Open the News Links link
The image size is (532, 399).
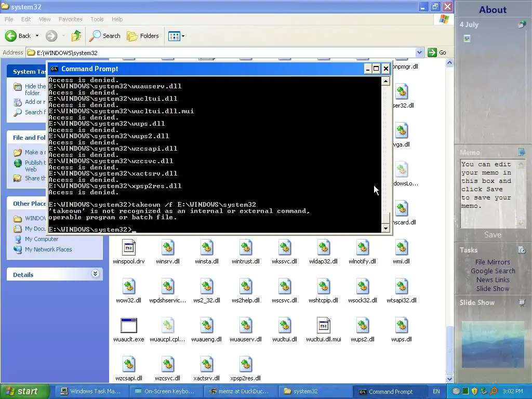[x=493, y=280]
